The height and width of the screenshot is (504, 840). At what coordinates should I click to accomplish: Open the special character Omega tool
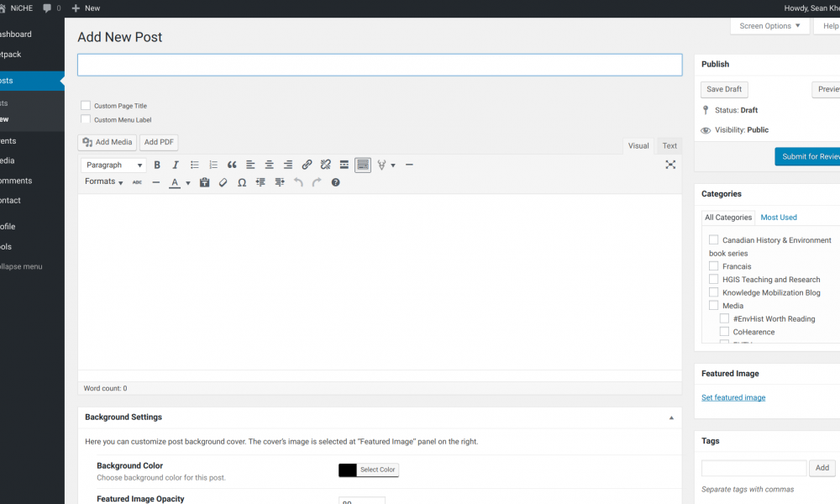242,182
